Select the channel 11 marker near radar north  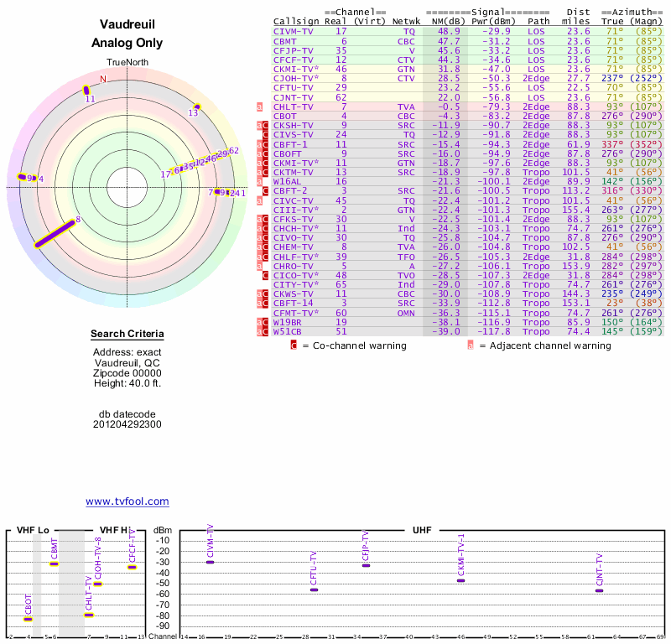pos(86,91)
